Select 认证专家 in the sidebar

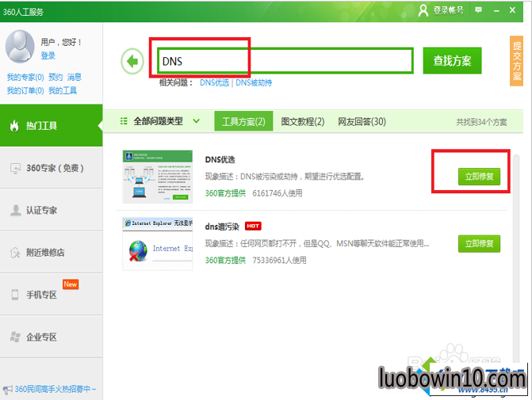pyautogui.click(x=52, y=210)
